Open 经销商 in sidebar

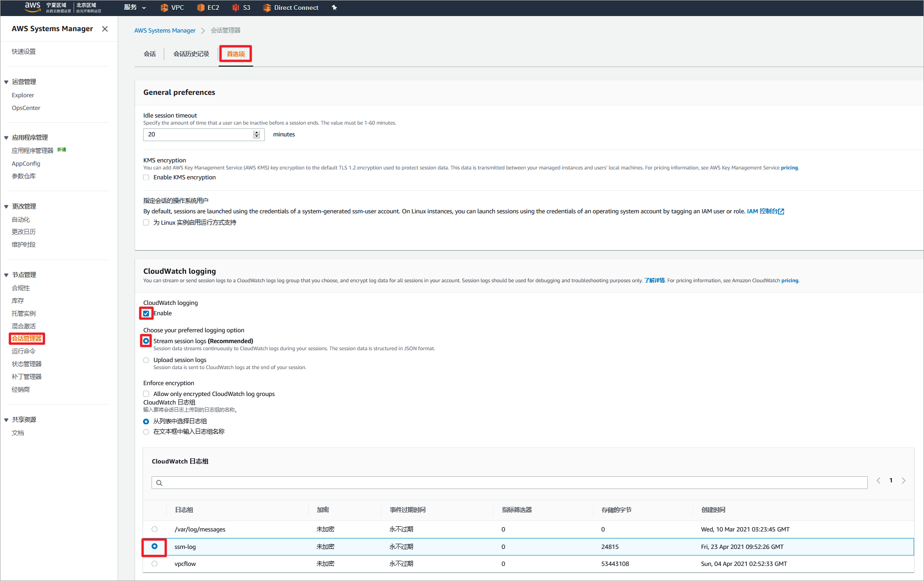(21, 389)
